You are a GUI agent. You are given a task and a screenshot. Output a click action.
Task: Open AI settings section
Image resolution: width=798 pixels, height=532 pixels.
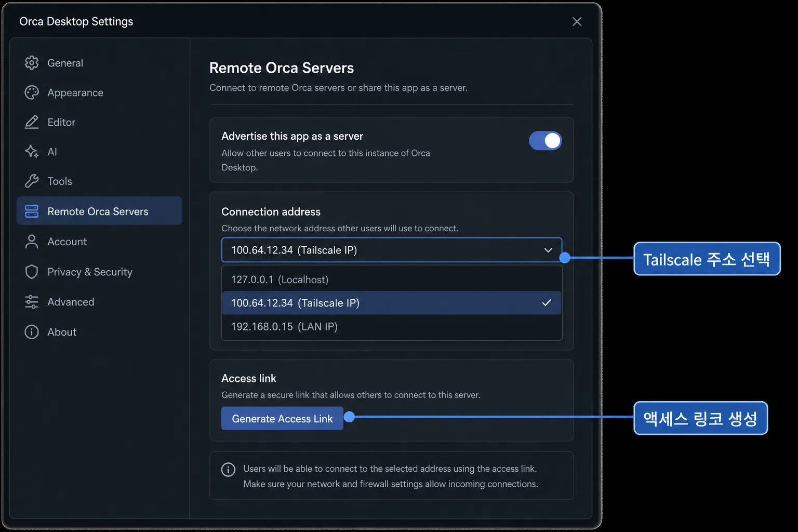pyautogui.click(x=99, y=152)
